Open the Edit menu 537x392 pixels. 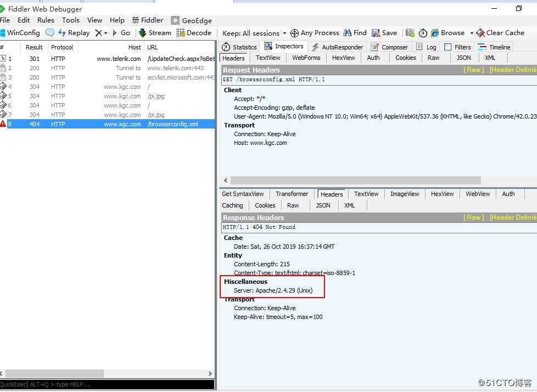tap(24, 20)
